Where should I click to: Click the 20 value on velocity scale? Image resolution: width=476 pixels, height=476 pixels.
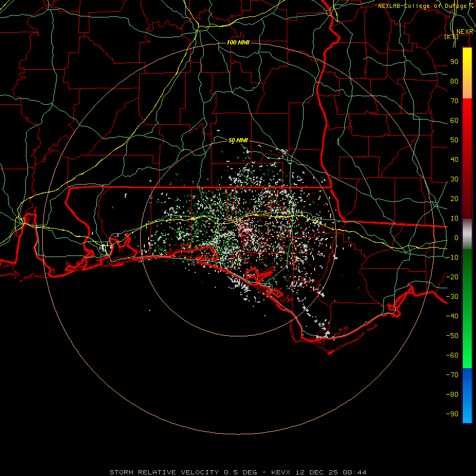click(454, 198)
